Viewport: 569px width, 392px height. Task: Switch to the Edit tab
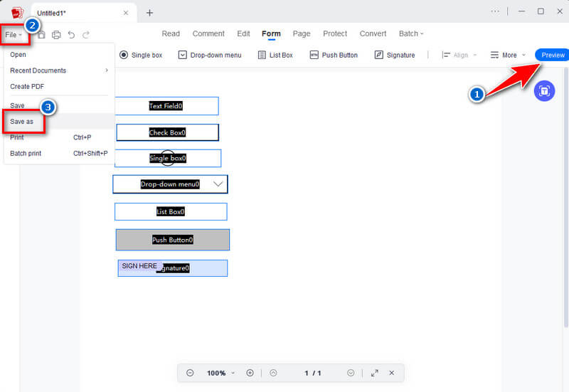(243, 33)
